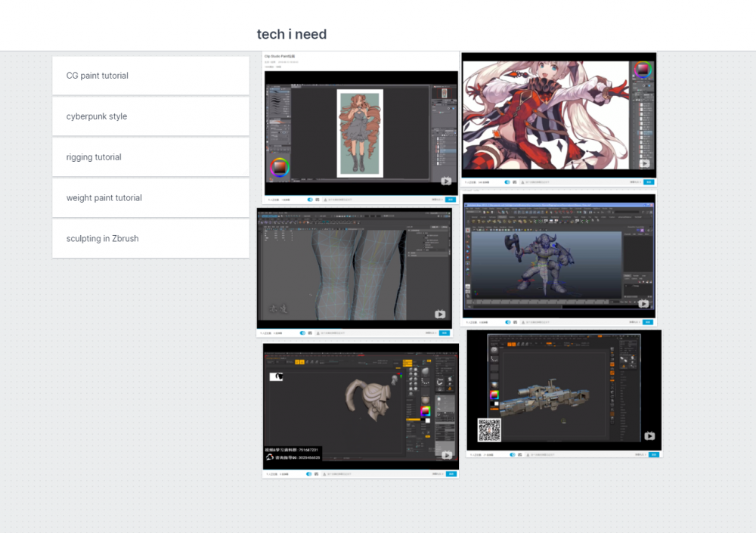The image size is (756, 533).
Task: Select the "cyberpunk style" card
Action: click(150, 116)
